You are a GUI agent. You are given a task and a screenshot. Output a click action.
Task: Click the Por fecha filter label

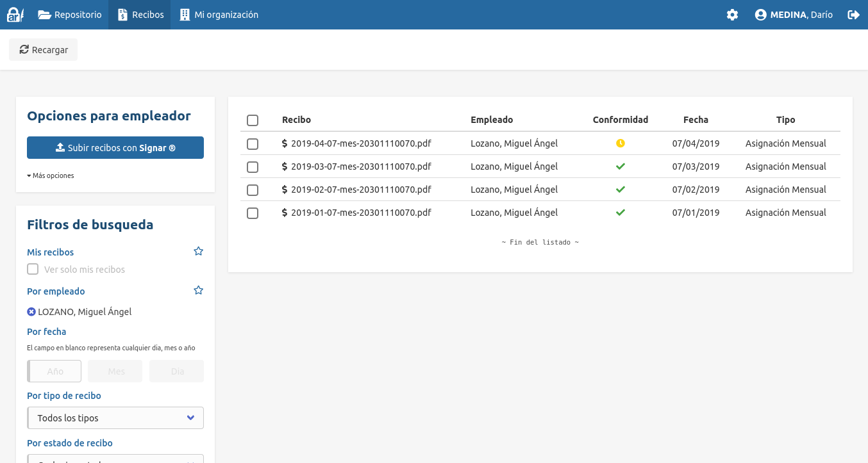[x=47, y=332]
